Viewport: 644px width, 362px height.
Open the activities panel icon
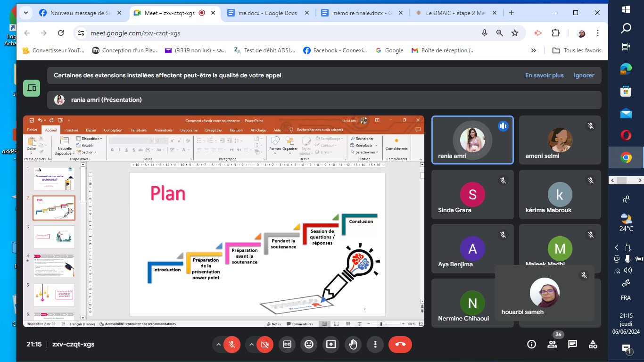pos(593,344)
